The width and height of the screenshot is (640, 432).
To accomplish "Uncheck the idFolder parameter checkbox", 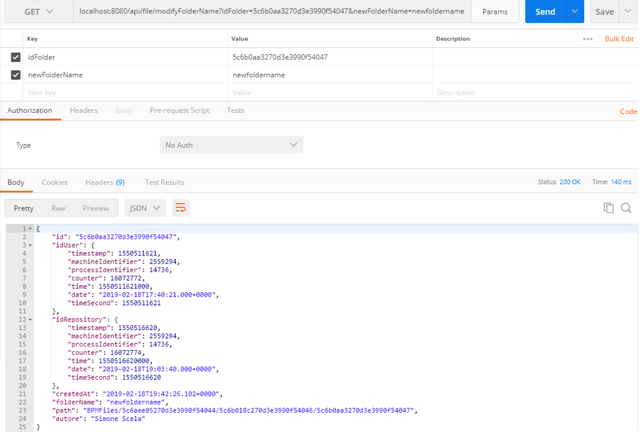I will tap(16, 57).
